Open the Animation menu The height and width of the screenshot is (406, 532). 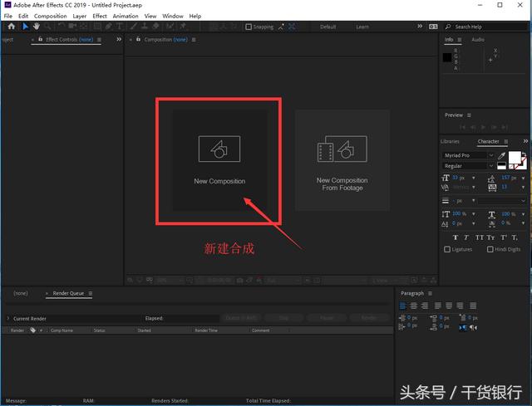click(126, 16)
